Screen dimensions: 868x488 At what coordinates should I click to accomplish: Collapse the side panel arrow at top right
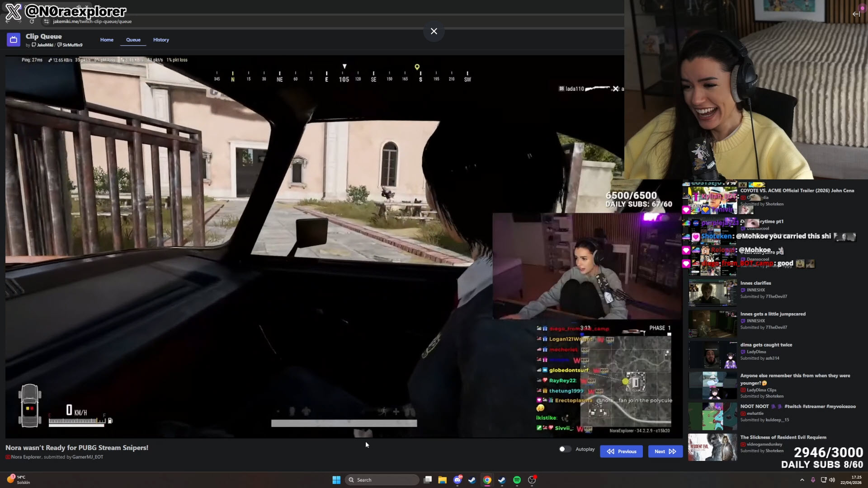point(856,14)
